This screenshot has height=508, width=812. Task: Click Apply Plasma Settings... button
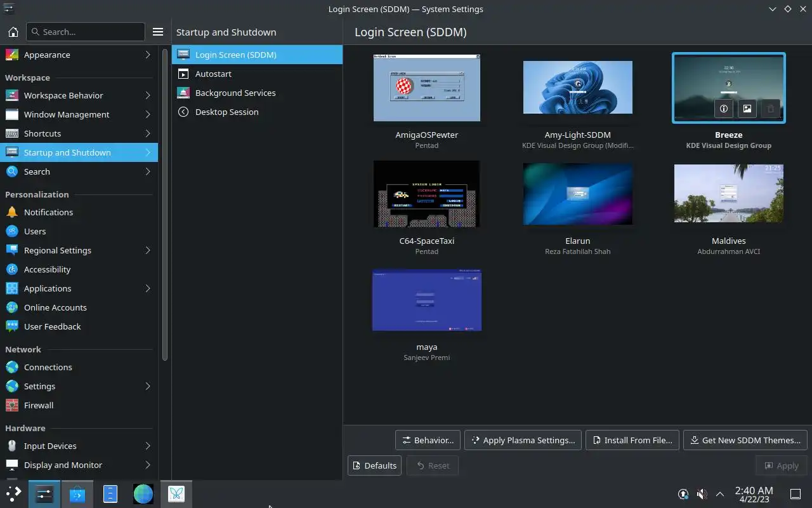(523, 440)
